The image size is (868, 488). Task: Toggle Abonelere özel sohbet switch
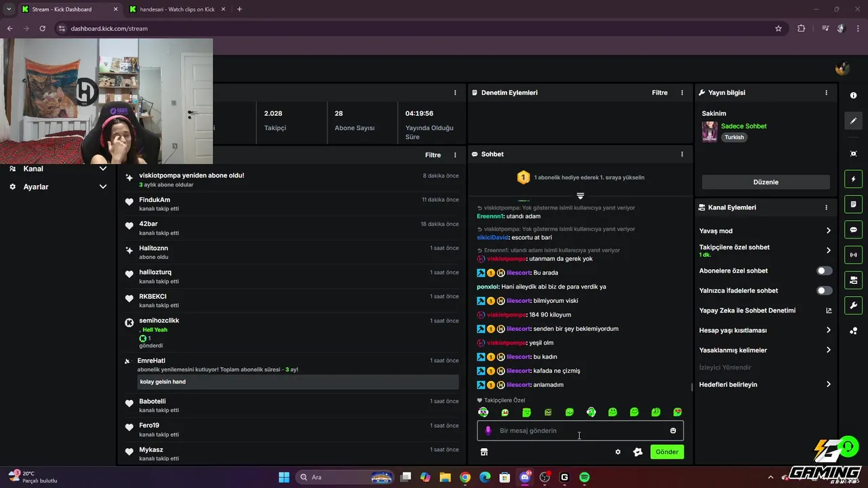[824, 271]
